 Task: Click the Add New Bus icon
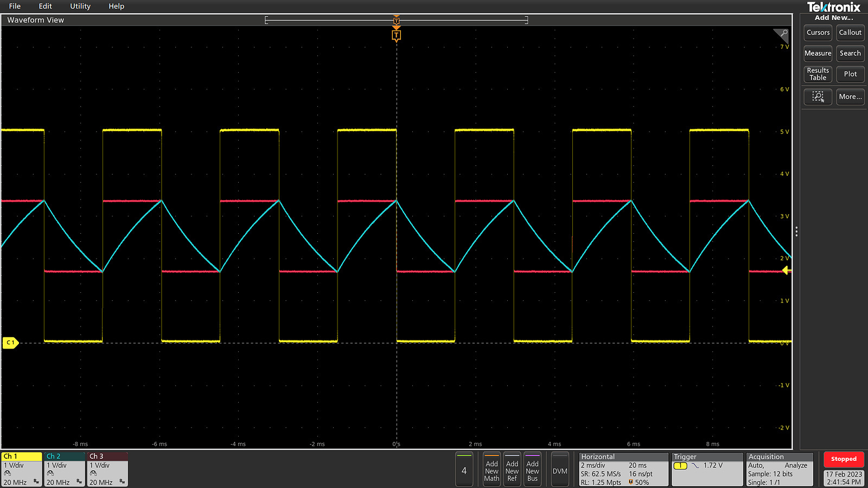[x=532, y=470]
